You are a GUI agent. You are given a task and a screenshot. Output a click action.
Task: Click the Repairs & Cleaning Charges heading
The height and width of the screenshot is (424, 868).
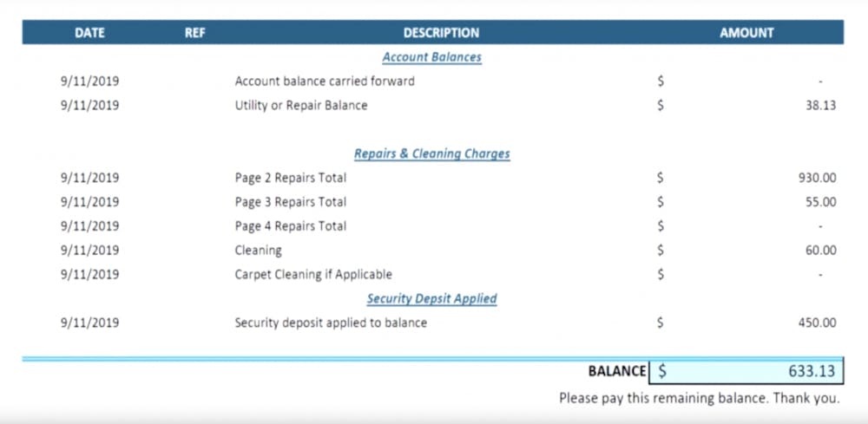click(431, 154)
